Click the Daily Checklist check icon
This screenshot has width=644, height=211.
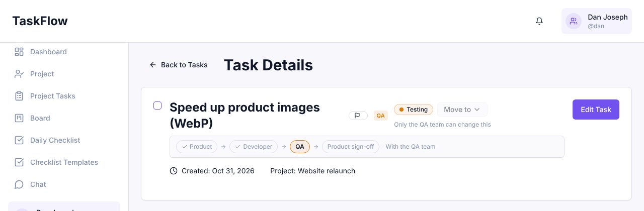[x=19, y=140]
